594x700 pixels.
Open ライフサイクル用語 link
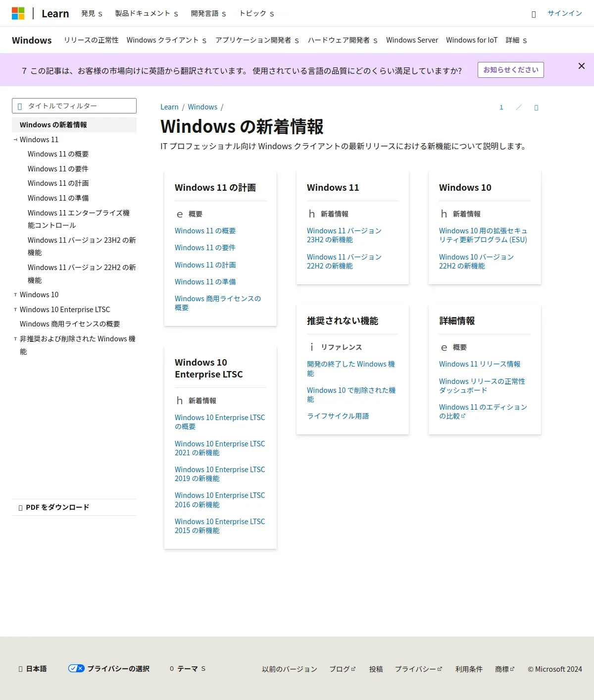click(338, 416)
